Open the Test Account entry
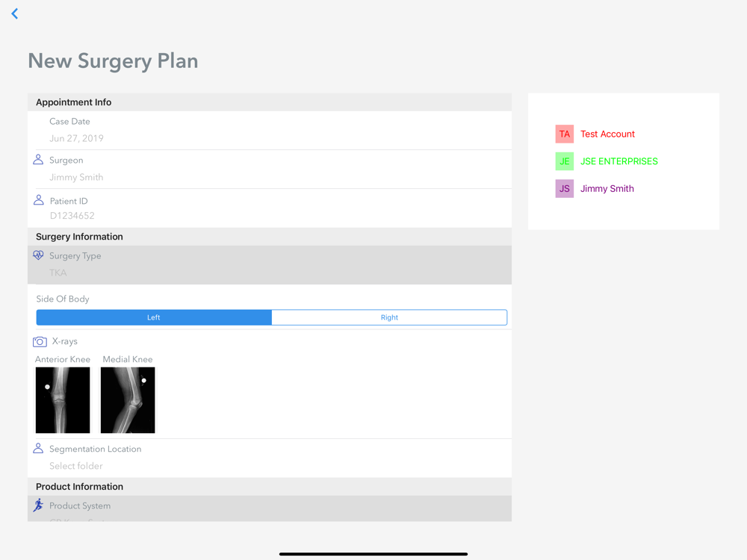This screenshot has width=747, height=560. (x=607, y=134)
